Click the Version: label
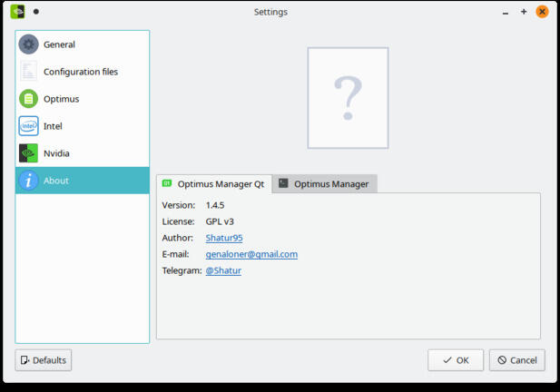 pyautogui.click(x=179, y=205)
